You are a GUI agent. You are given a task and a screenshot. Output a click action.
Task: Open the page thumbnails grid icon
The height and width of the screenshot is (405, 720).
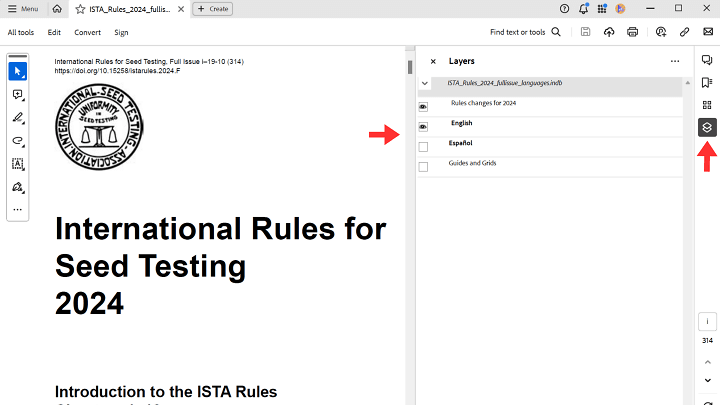tap(707, 105)
